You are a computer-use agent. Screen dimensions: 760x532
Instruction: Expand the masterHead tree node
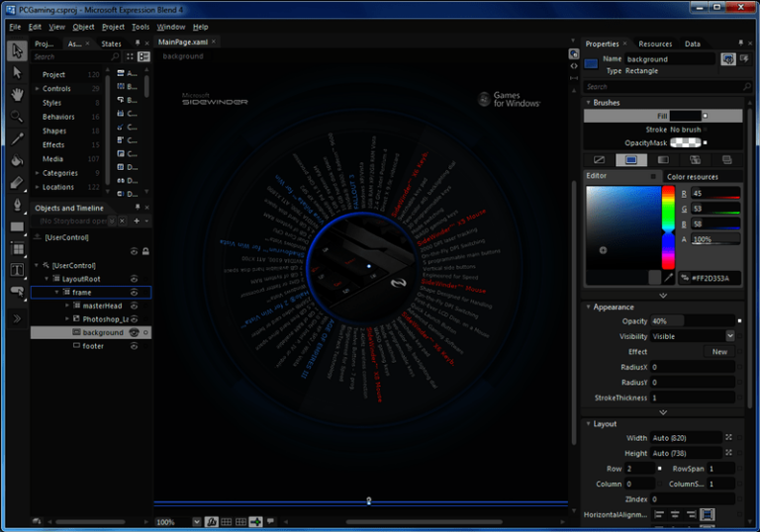point(67,306)
